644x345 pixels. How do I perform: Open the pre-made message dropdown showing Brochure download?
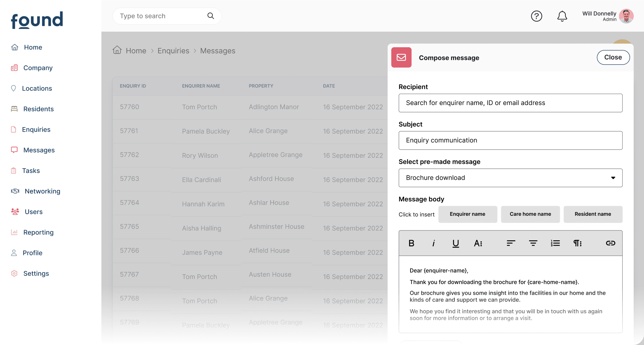coord(510,178)
